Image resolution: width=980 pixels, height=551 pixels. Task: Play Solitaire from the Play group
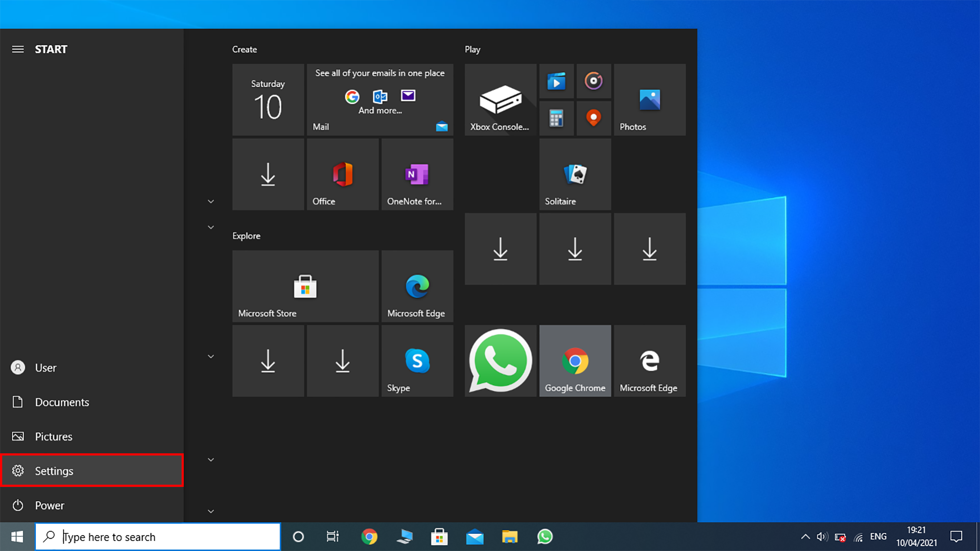click(x=575, y=174)
